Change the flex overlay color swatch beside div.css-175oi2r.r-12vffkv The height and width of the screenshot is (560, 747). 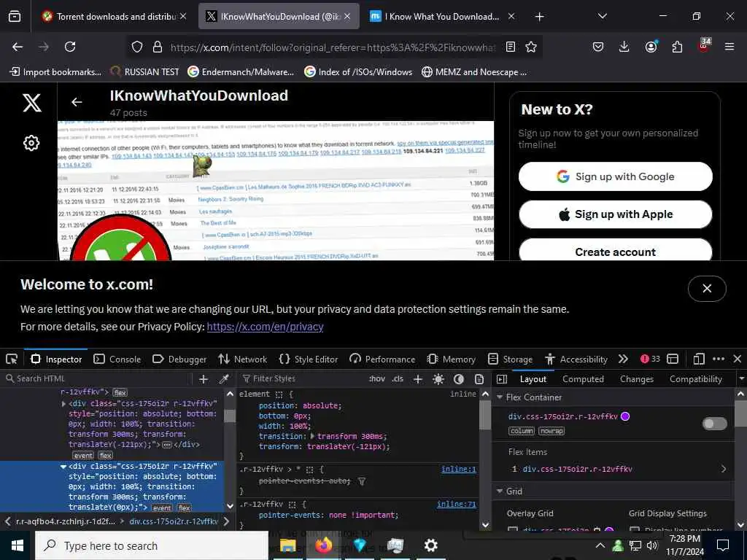click(x=625, y=416)
